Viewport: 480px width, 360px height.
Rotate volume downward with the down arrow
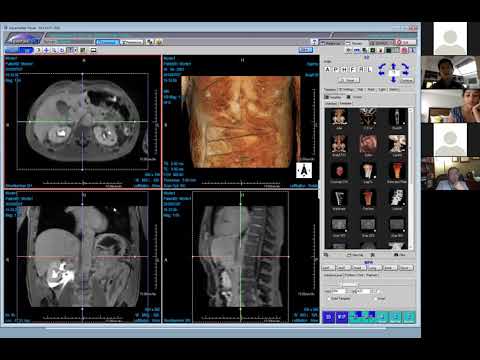coord(394,79)
